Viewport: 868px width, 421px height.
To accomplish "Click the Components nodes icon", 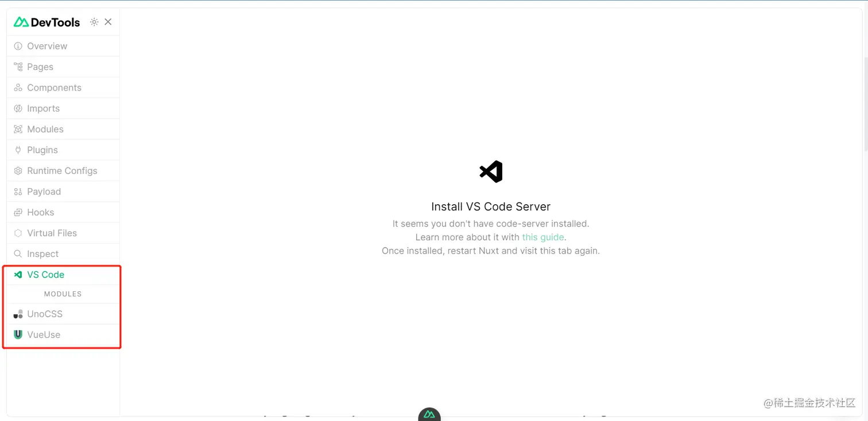I will point(18,88).
